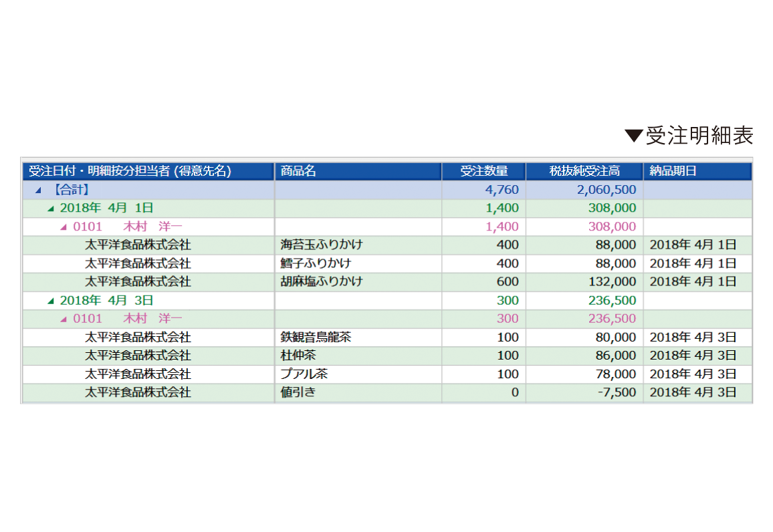Click amount 86,000 for 杜仲茶
The width and height of the screenshot is (773, 532).
pos(615,356)
